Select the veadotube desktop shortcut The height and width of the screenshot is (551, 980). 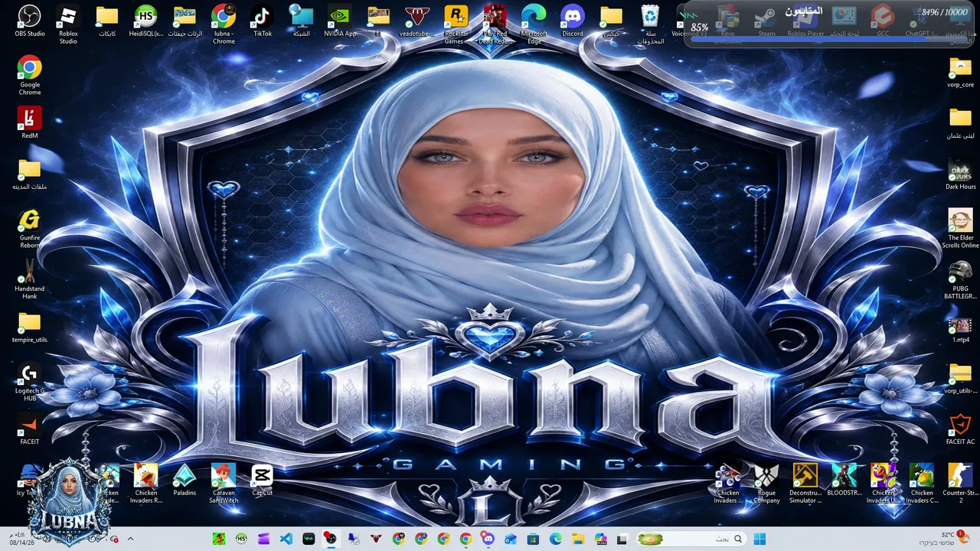pyautogui.click(x=417, y=21)
